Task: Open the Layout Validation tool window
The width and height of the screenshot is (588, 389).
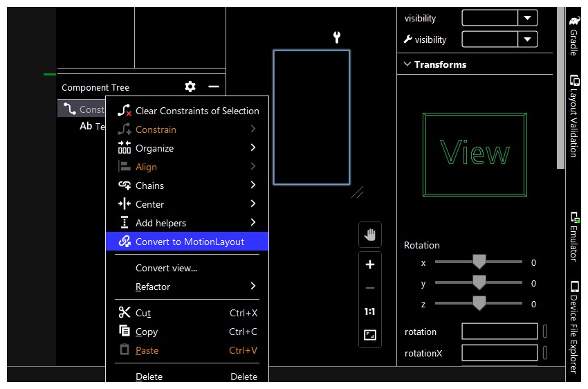Action: click(573, 116)
